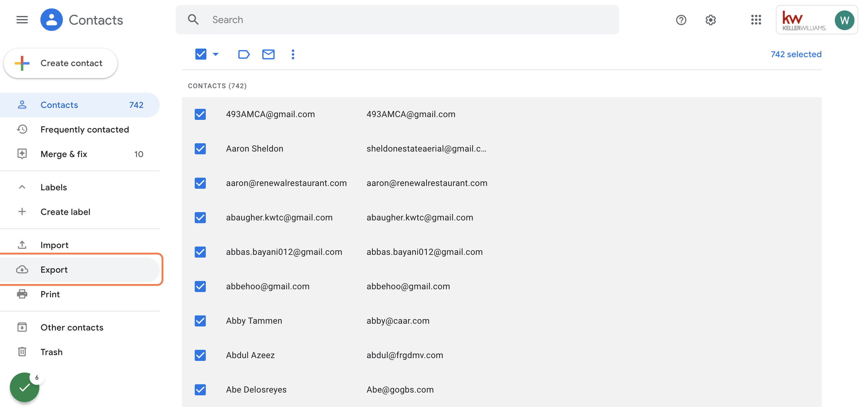Click Export in the sidebar

pyautogui.click(x=80, y=269)
